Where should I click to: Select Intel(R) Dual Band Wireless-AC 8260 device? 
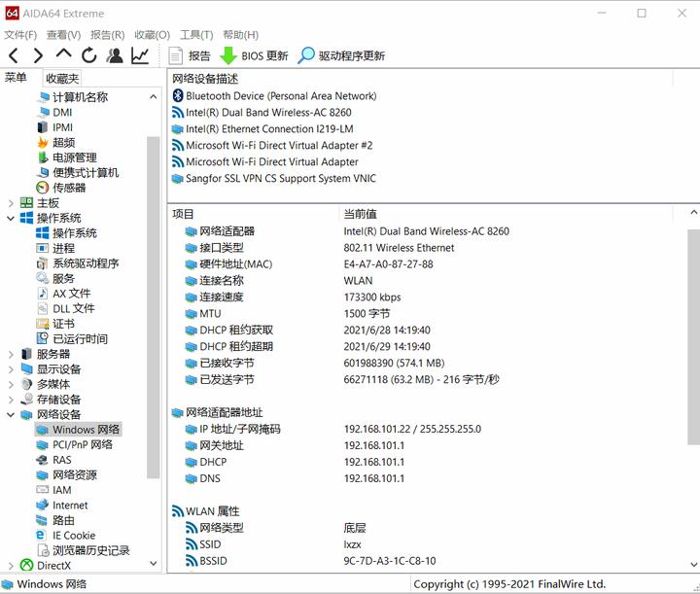pos(262,113)
